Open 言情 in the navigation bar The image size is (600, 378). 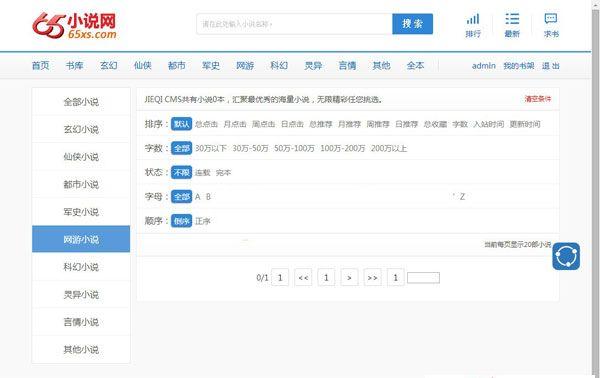(347, 65)
